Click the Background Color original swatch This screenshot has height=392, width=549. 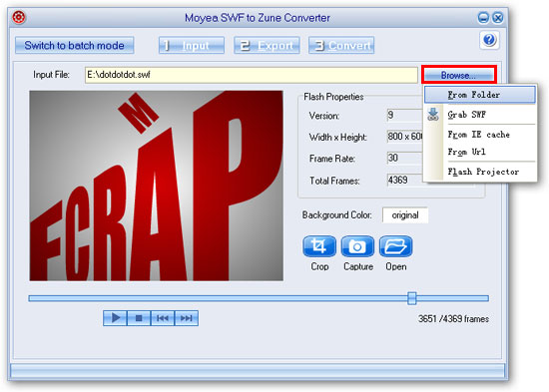(x=405, y=214)
